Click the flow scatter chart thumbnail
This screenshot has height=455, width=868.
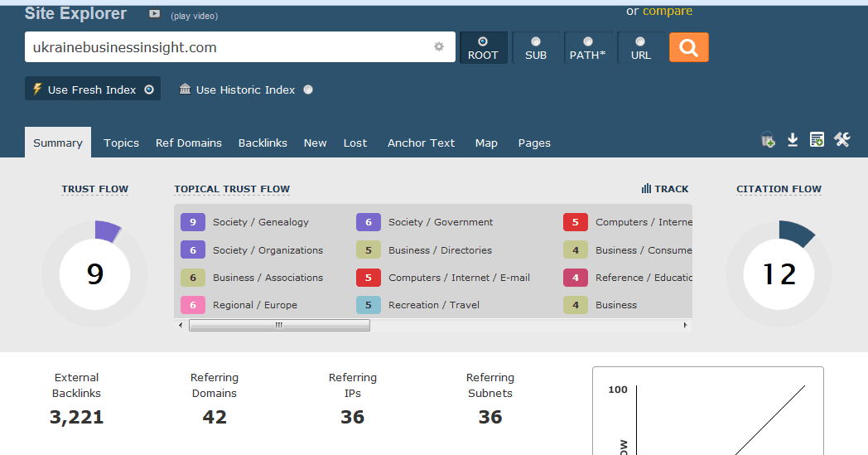(x=708, y=411)
